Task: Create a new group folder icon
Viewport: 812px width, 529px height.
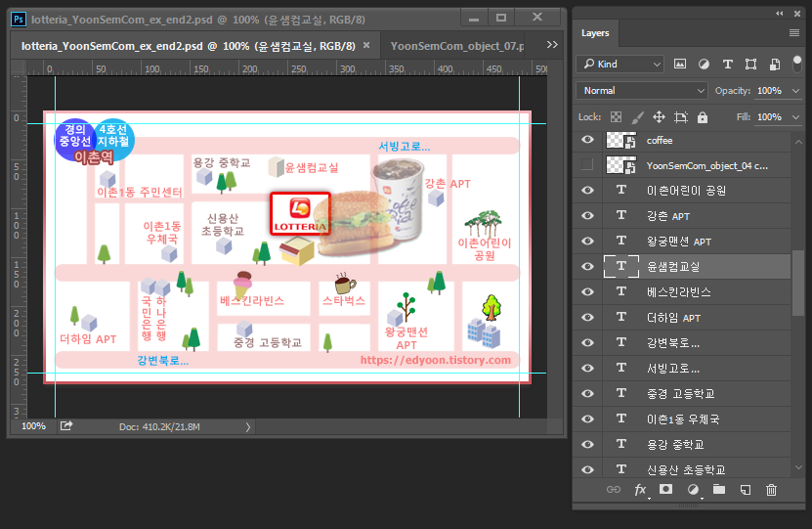Action: pos(719,489)
